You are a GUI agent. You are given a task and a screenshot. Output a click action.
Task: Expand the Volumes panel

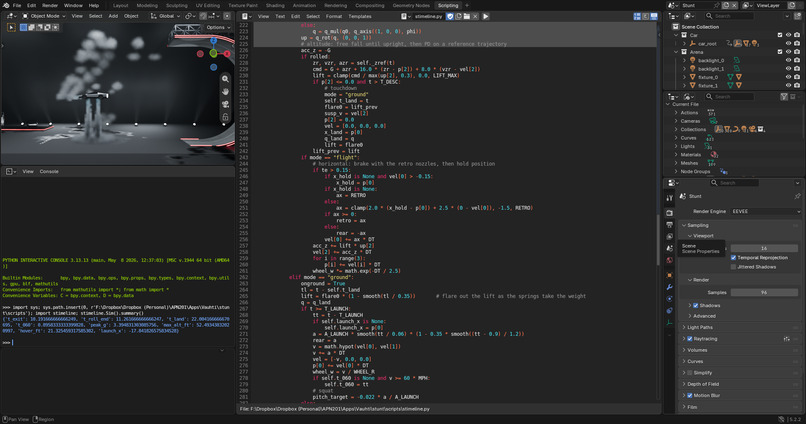[x=697, y=350]
